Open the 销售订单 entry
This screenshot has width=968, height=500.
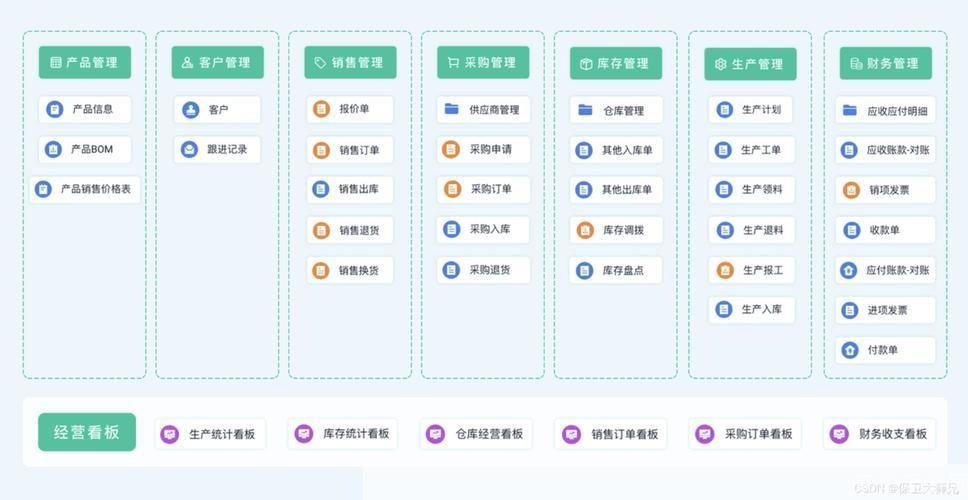tap(350, 150)
